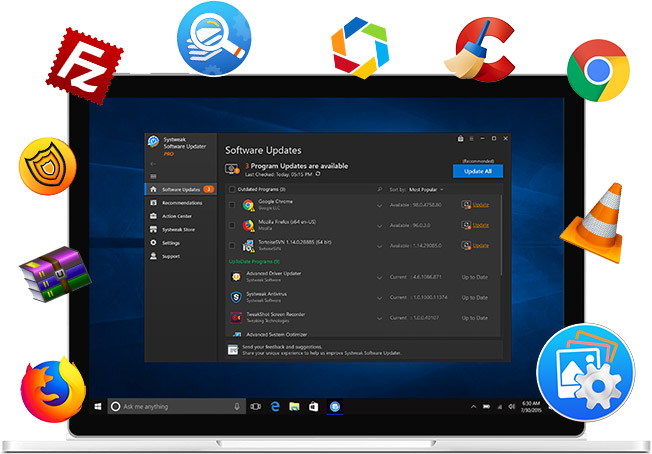Click the Windows Start button
Screen dimensions: 652x454
click(x=98, y=406)
